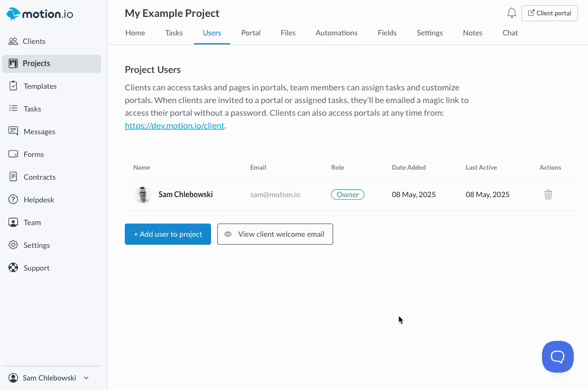This screenshot has width=588, height=390.
Task: Click the Owner role badge
Action: pos(347,194)
